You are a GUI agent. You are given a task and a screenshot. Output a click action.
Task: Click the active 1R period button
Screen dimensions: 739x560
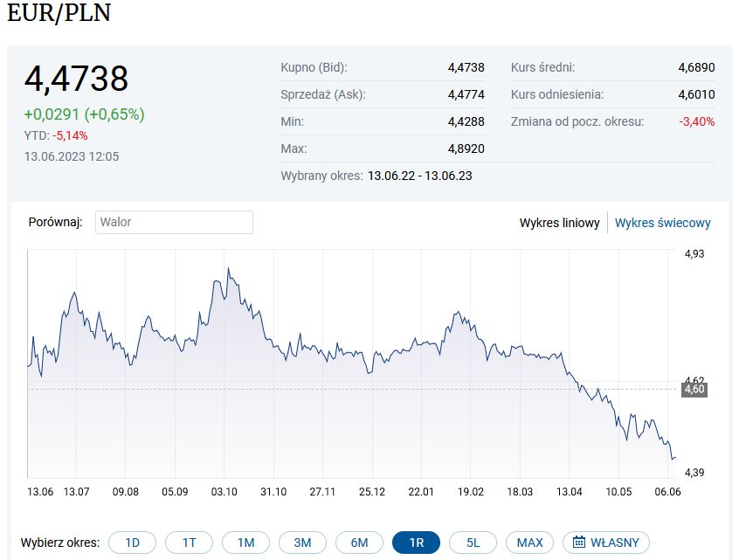[x=416, y=542]
